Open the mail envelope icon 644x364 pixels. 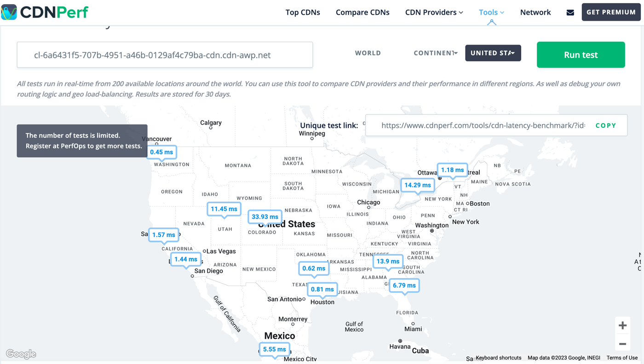pyautogui.click(x=570, y=12)
